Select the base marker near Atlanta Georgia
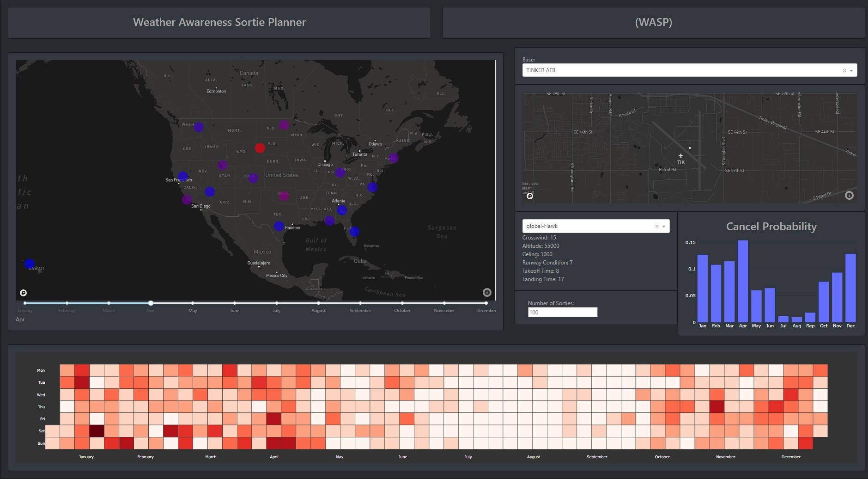This screenshot has width=868, height=479. pyautogui.click(x=342, y=210)
